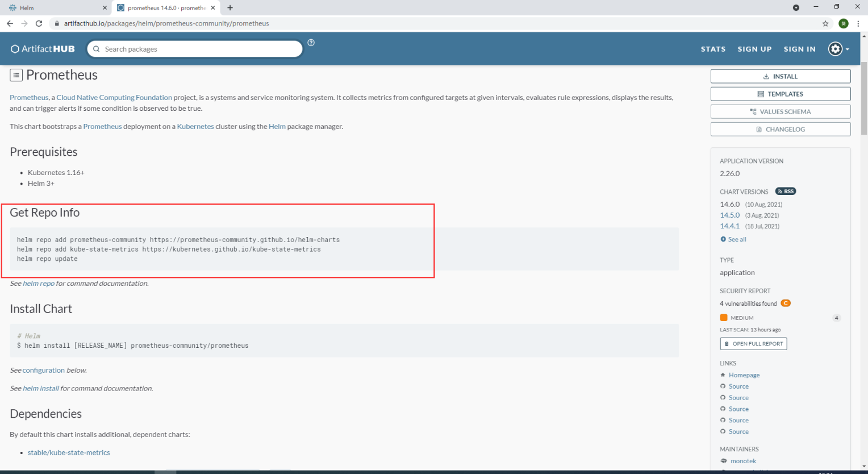Image resolution: width=868 pixels, height=474 pixels.
Task: Open SIGN UP in the top navigation
Action: (754, 49)
